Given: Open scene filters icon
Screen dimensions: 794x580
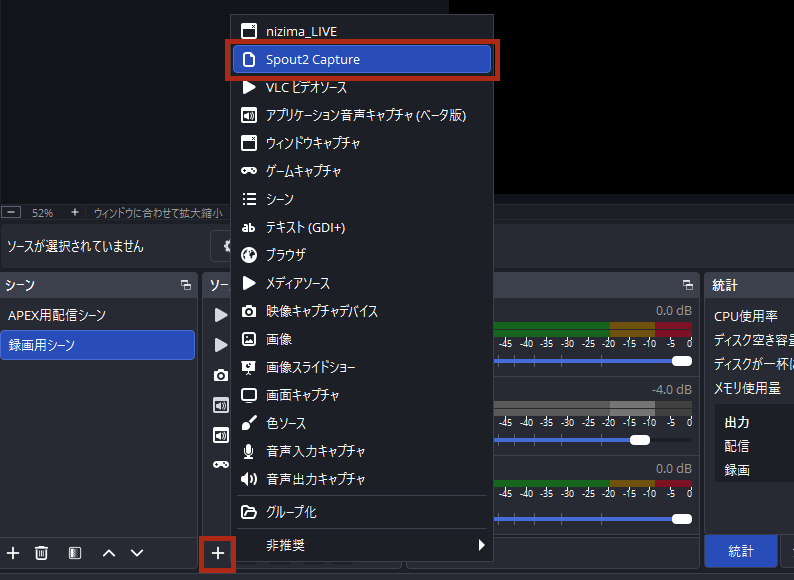Looking at the screenshot, I should click(74, 553).
